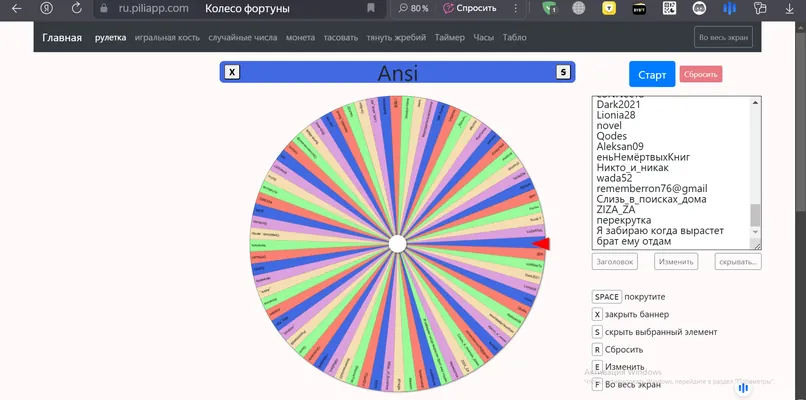This screenshot has height=400, width=806.
Task: Open тянуть жребий nav item
Action: [x=396, y=38]
